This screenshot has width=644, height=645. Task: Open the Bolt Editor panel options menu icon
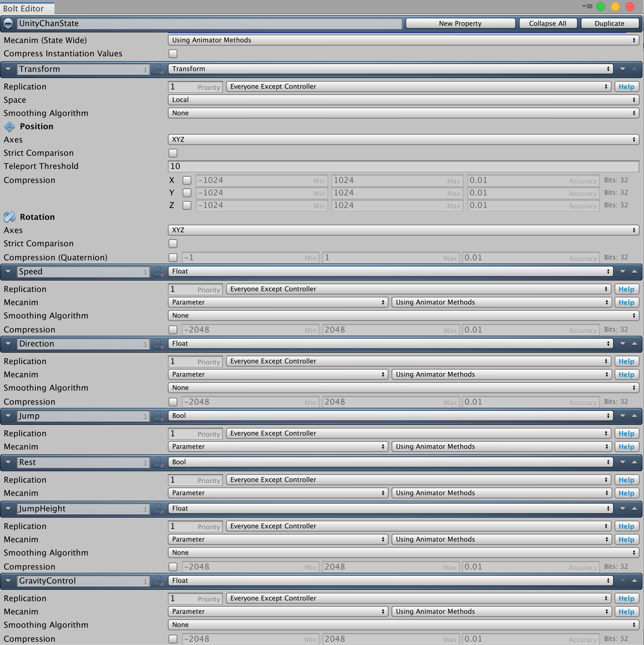pyautogui.click(x=587, y=6)
